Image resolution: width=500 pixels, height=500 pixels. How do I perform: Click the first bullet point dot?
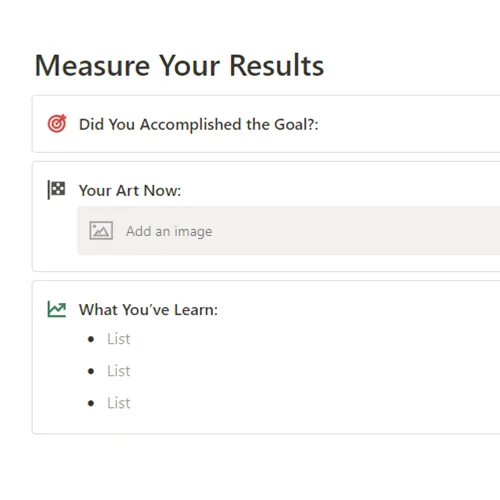pos(91,339)
